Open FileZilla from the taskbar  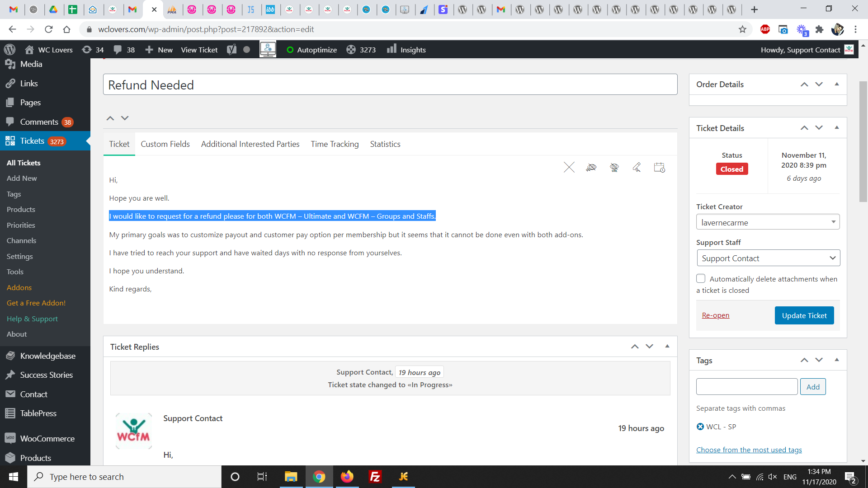pyautogui.click(x=375, y=477)
